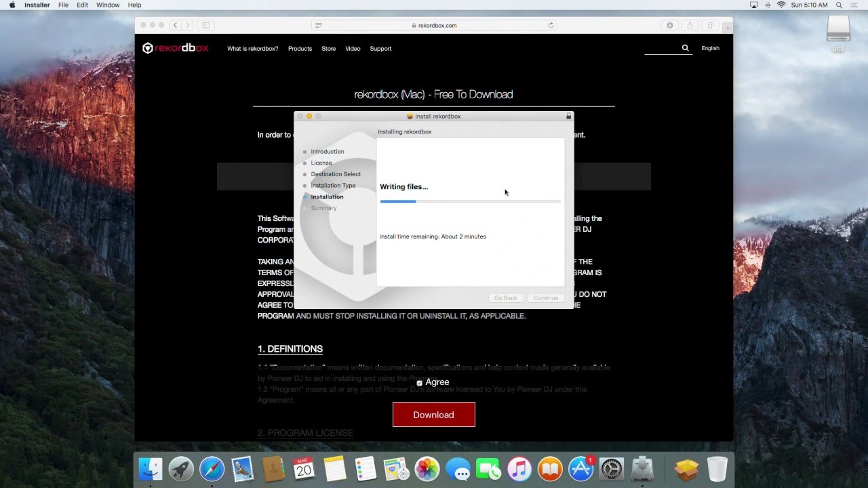
Task: Click Wi-Fi status icon in menu bar
Action: point(781,5)
